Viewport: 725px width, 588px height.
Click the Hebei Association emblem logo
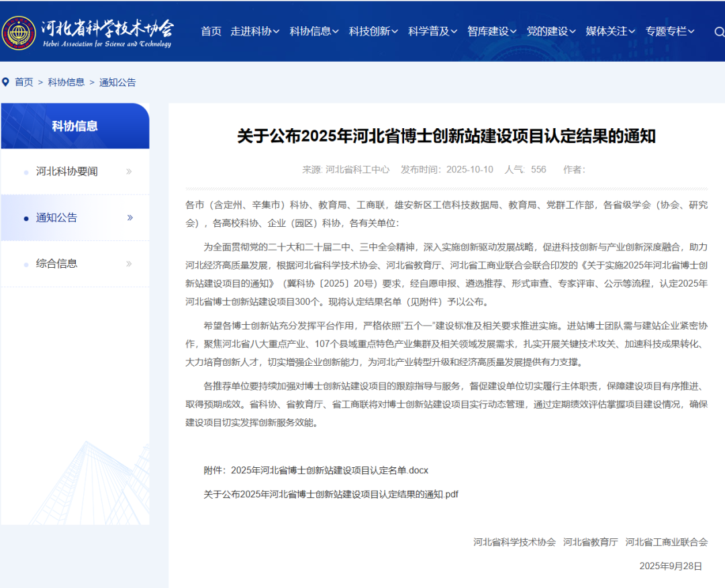(19, 32)
